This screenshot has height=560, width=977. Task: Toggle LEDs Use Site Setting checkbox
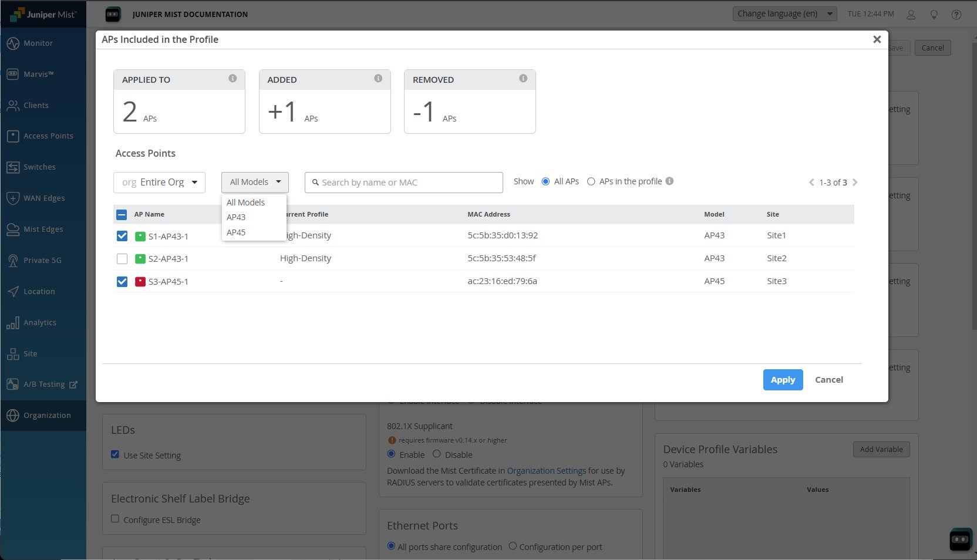pos(115,454)
